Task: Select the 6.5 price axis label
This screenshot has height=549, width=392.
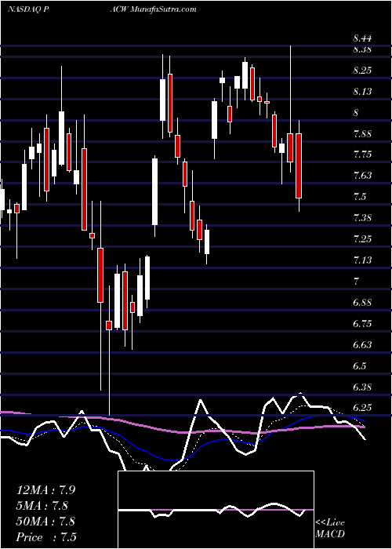Action: click(359, 366)
